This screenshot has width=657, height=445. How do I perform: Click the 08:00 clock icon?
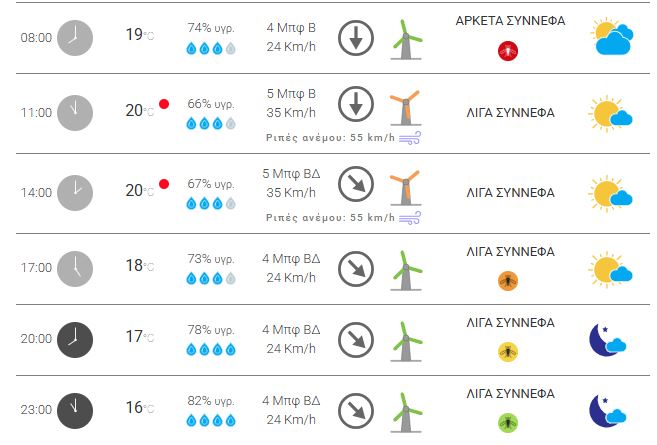click(x=75, y=38)
